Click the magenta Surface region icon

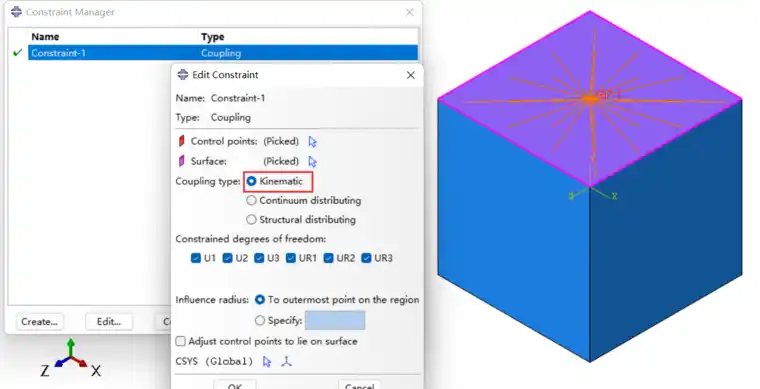coord(182,161)
